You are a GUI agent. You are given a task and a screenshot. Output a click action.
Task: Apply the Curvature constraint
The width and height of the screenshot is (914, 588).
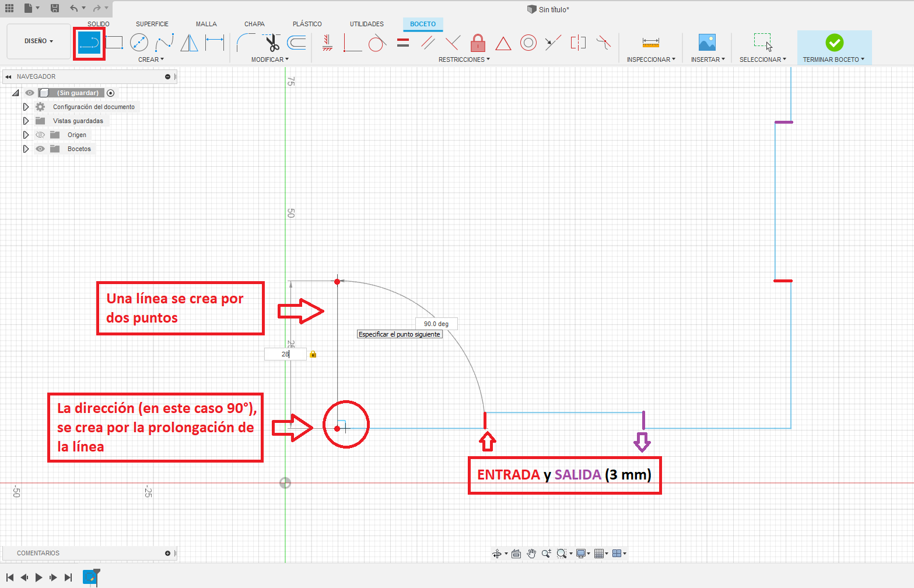tap(604, 43)
